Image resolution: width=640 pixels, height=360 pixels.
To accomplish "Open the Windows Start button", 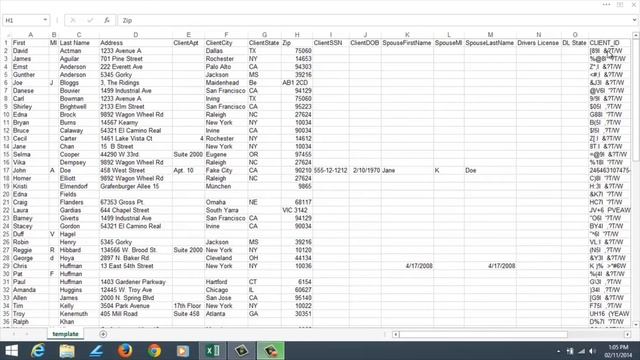I will pyautogui.click(x=11, y=351).
